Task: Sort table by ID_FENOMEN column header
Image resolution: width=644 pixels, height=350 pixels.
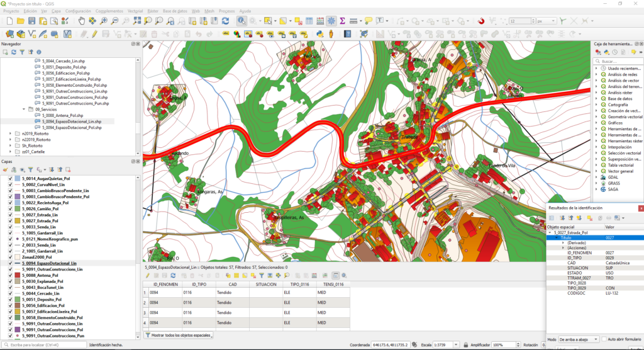Action: (x=165, y=284)
